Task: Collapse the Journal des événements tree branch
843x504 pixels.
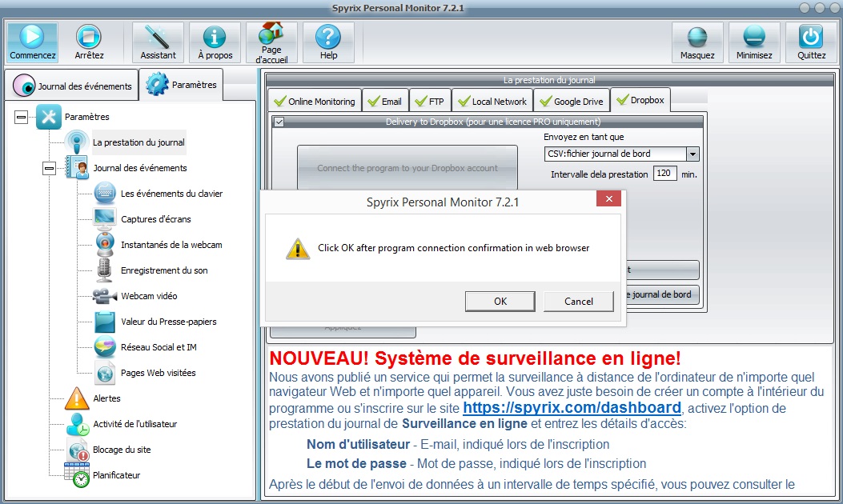Action: (x=49, y=168)
